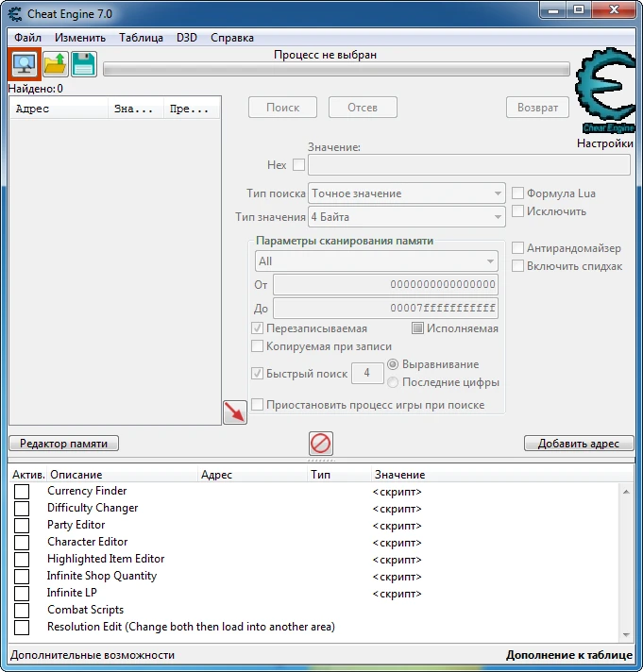Enable Формула Lua checkbox
This screenshot has width=643, height=672.
pyautogui.click(x=517, y=193)
